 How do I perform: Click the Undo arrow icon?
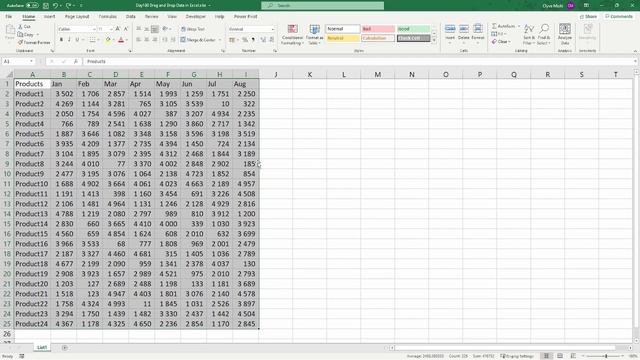55,6
